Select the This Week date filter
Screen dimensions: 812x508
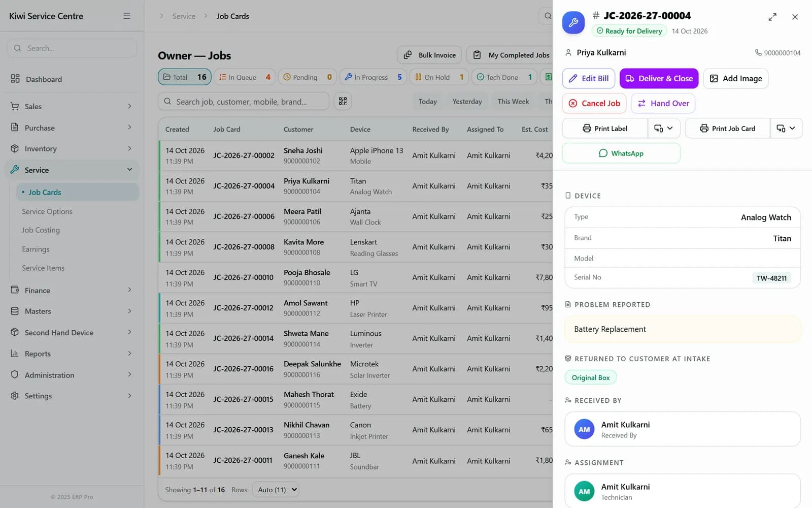point(513,102)
